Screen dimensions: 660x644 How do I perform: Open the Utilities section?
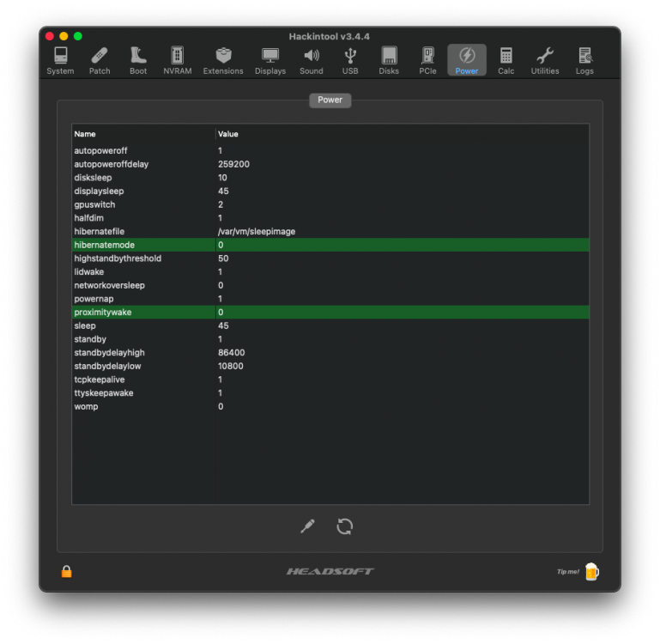(x=545, y=60)
